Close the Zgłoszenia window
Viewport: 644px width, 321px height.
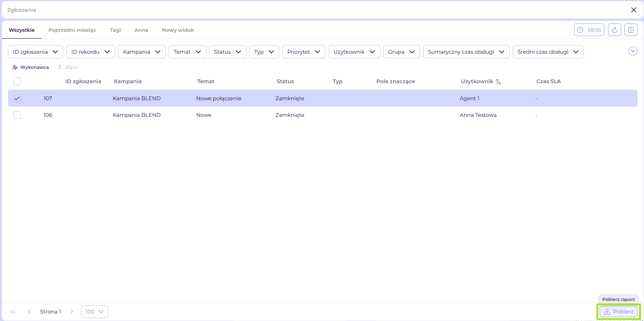(x=634, y=10)
